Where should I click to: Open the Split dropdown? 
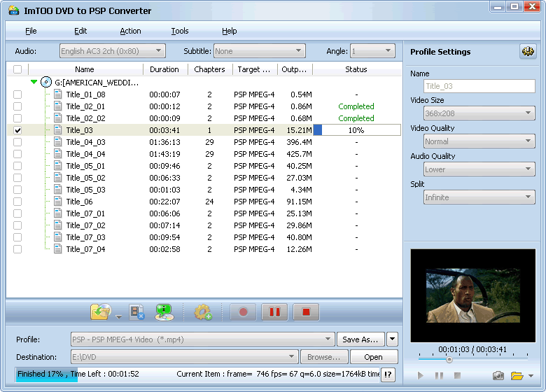(479, 197)
